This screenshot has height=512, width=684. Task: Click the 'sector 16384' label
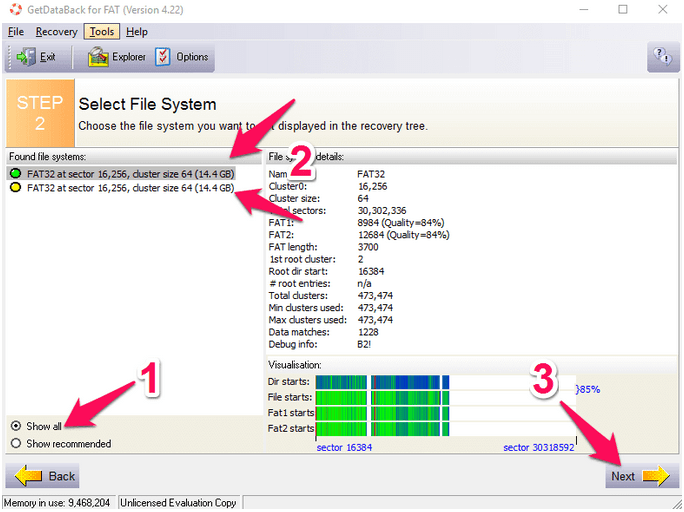[x=344, y=447]
